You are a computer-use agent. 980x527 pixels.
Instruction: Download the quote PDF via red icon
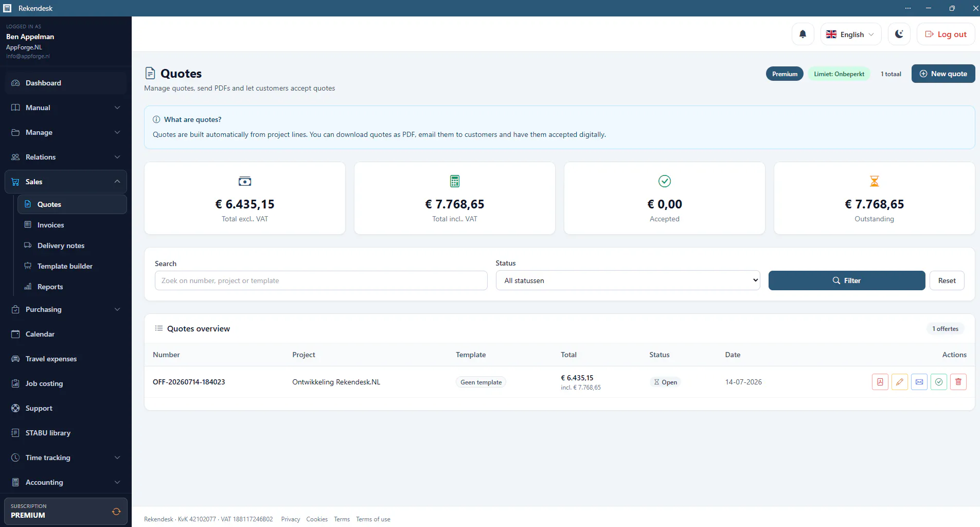(x=880, y=382)
